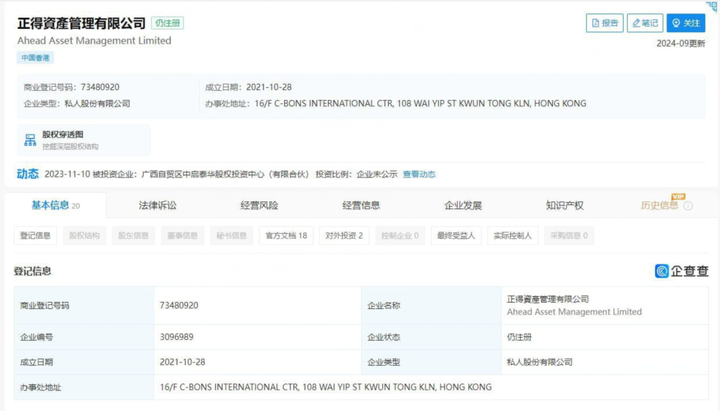Viewport: 720px width, 411px height.
Task: Click the 股权穿透图 hierarchy icon
Action: 30,140
